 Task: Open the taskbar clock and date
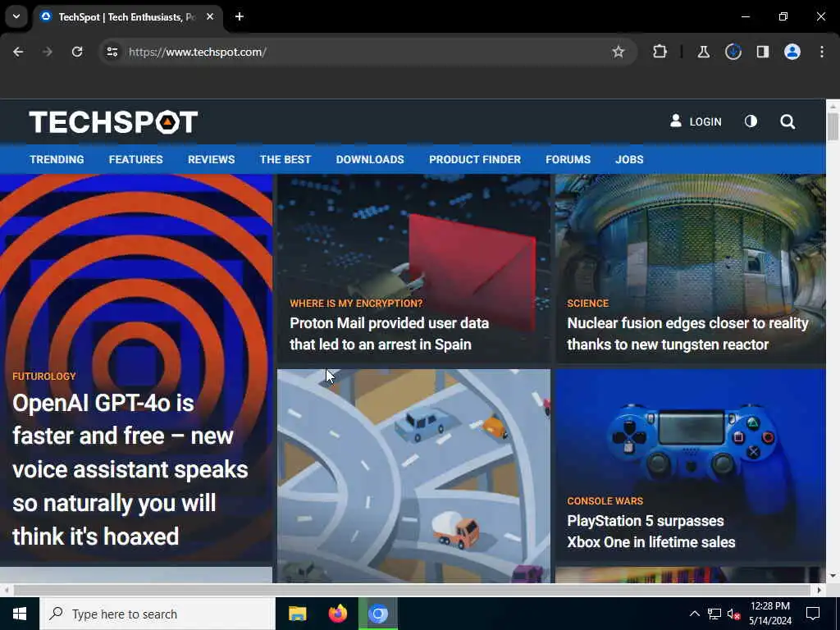pyautogui.click(x=770, y=614)
